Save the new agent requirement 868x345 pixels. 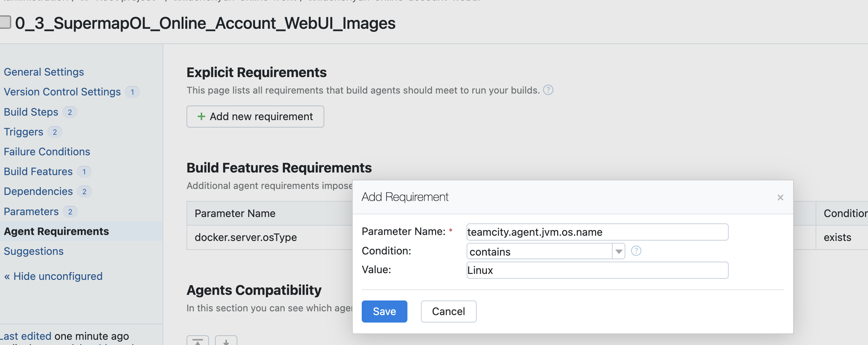pyautogui.click(x=384, y=311)
